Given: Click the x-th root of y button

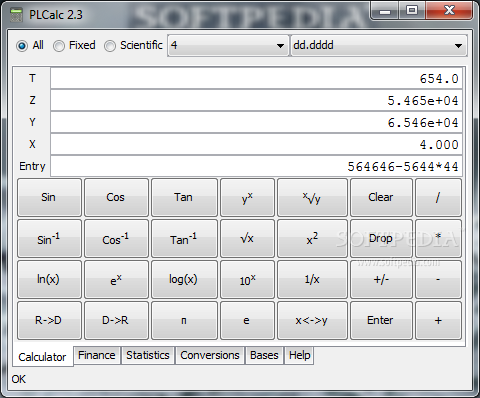Looking at the screenshot, I should (312, 197).
